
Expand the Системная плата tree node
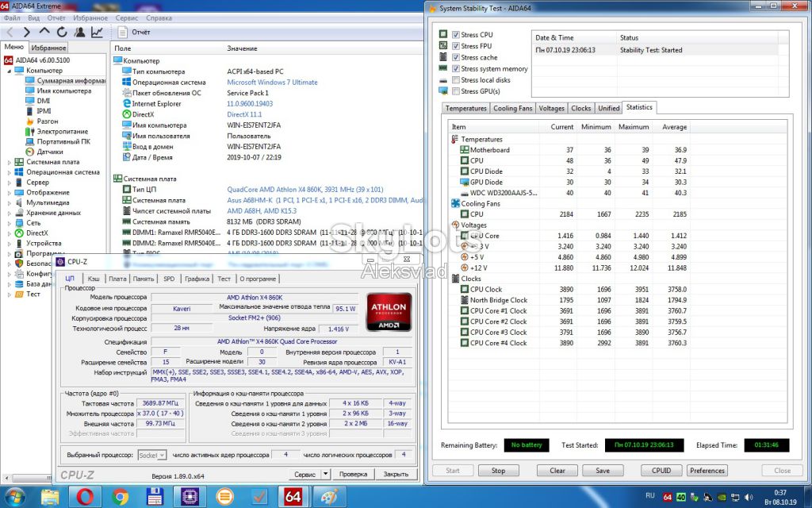9,162
